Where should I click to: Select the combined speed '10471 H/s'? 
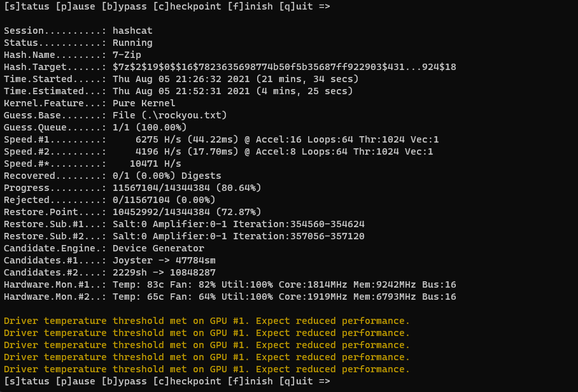click(155, 164)
